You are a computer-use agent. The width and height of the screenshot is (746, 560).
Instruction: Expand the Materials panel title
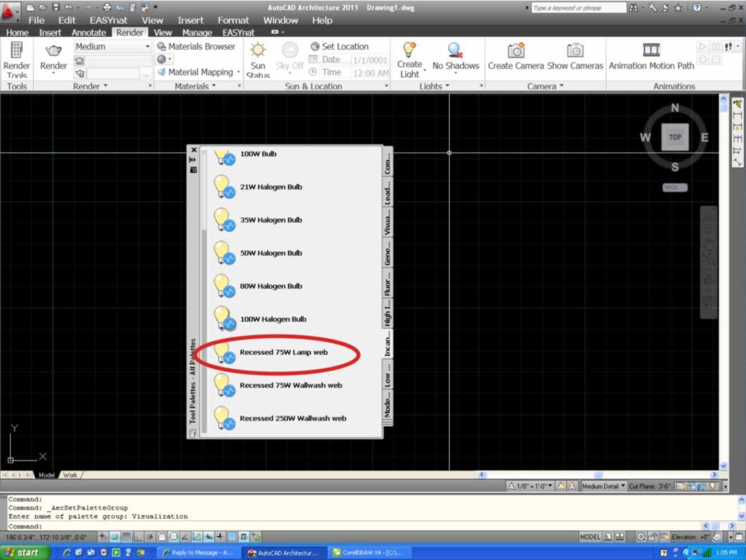pyautogui.click(x=195, y=86)
